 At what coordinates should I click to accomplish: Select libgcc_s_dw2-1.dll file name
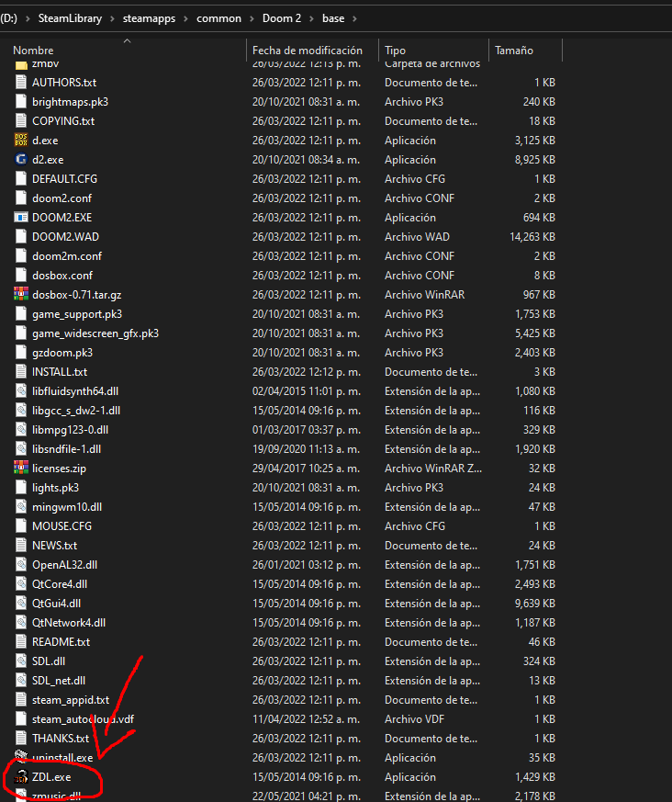[76, 411]
